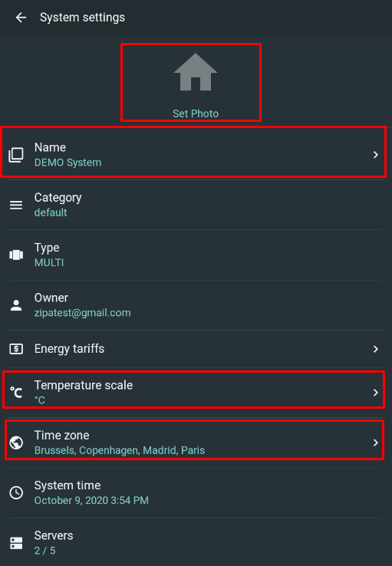Click the Energy tariffs dollar icon
Viewport: 392px width, 566px height.
click(16, 349)
